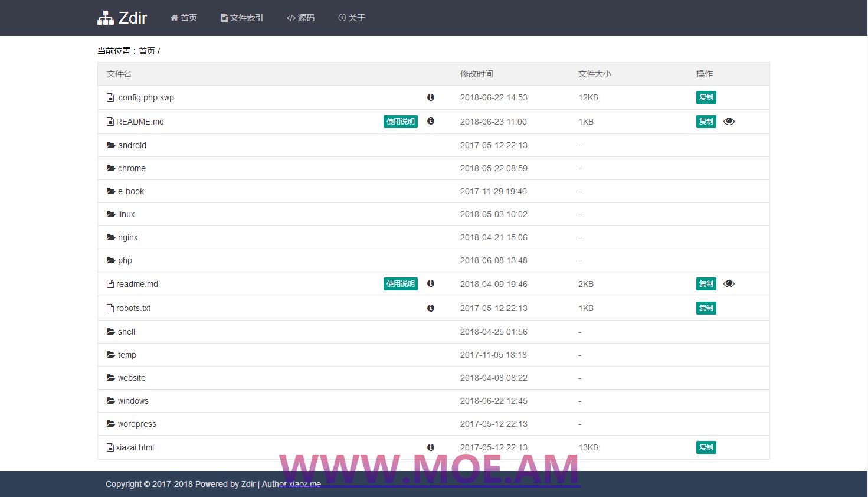Click the file icon beside uppercase README.md

pos(110,122)
